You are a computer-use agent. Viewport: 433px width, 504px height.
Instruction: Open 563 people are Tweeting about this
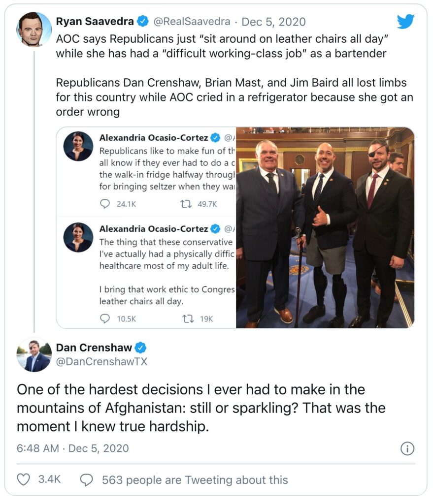pyautogui.click(x=195, y=479)
